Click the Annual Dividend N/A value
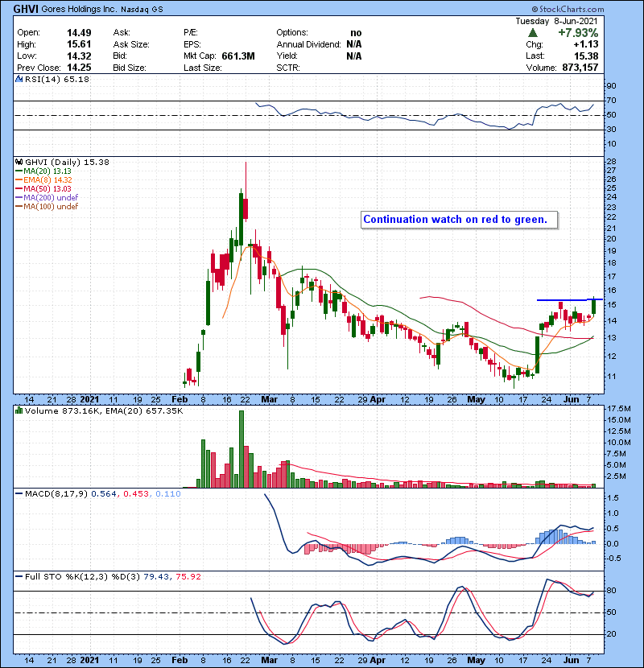644x668 pixels. pos(353,44)
